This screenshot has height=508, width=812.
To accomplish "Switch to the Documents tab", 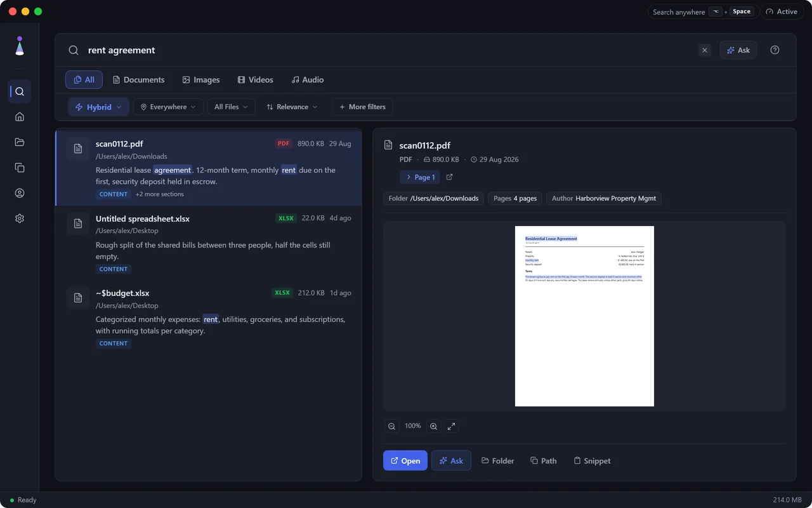I will [138, 79].
